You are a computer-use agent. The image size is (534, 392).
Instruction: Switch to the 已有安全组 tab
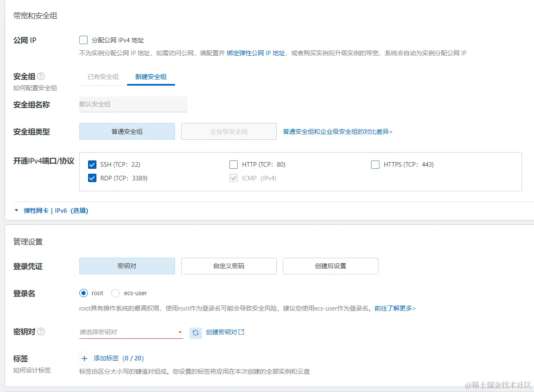(102, 77)
